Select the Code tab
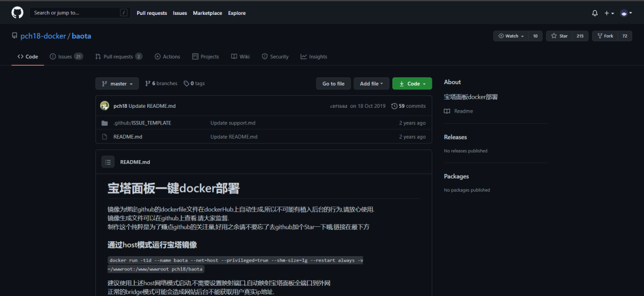Screen dimensions: 644x296 click(27, 57)
